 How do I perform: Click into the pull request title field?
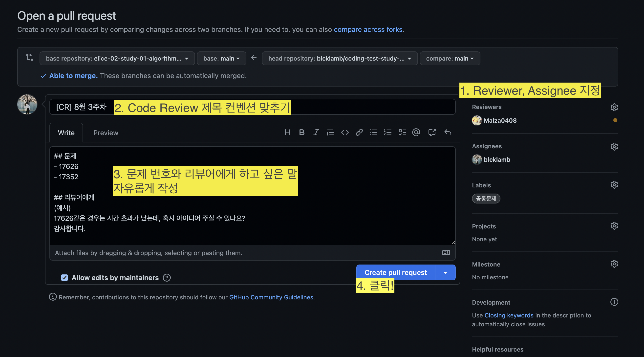pos(372,107)
